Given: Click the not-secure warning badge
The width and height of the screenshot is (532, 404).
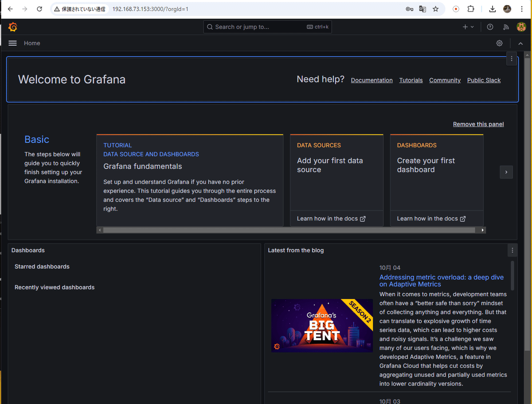Looking at the screenshot, I should (80, 9).
